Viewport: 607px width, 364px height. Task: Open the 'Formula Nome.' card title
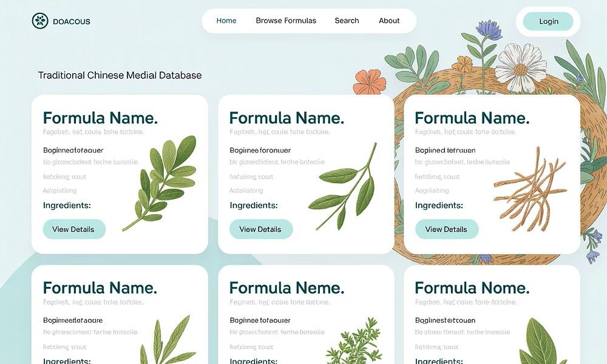(472, 288)
